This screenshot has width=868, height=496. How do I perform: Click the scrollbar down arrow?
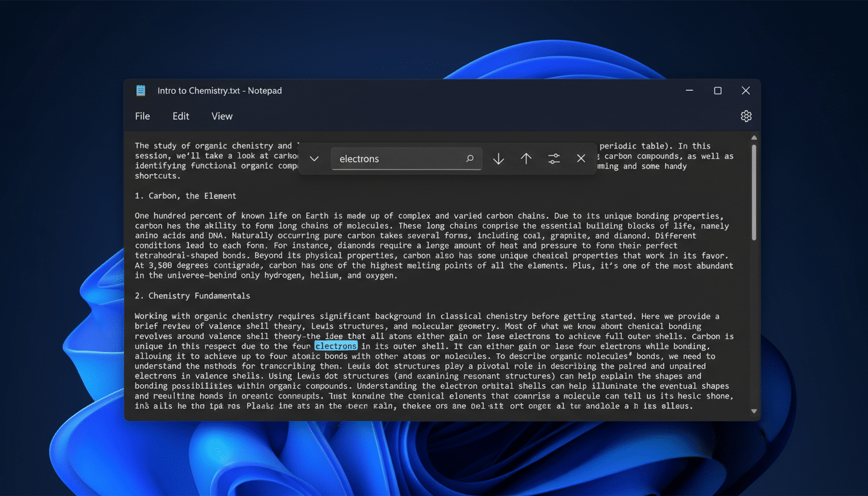click(754, 411)
